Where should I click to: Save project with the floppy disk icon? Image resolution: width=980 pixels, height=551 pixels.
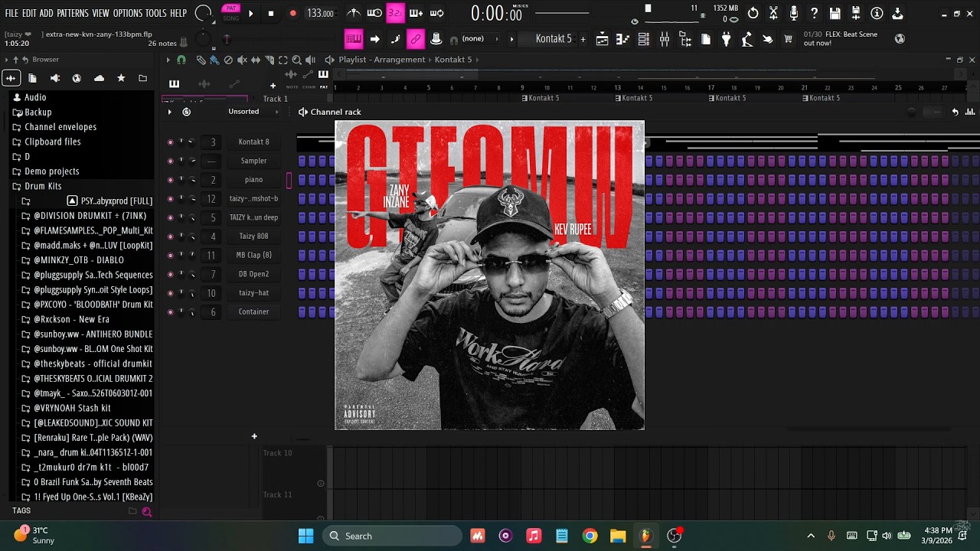[x=835, y=13]
